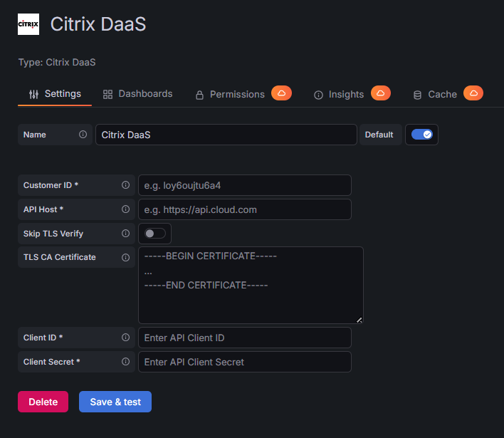Click the Delete button
504x438 pixels.
tap(43, 402)
